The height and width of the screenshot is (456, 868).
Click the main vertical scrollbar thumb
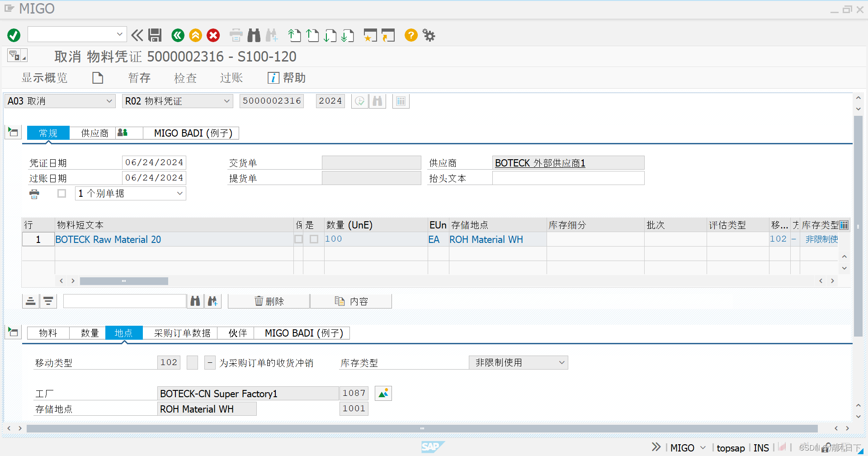point(858,226)
